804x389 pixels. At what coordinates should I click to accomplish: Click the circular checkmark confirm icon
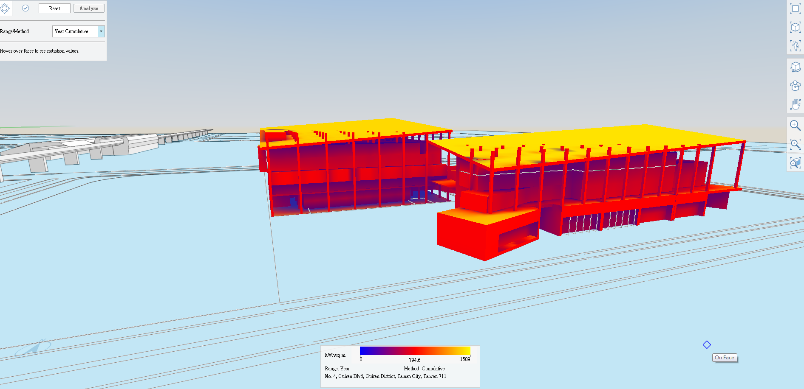click(26, 8)
